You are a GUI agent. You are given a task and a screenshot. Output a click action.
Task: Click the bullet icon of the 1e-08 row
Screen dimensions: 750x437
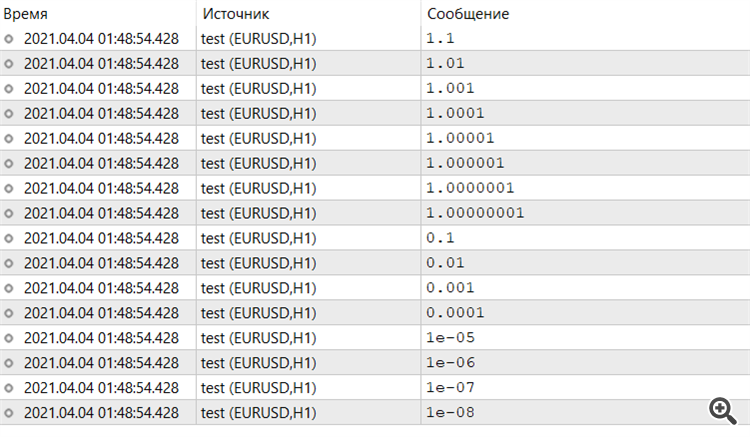pos(10,412)
